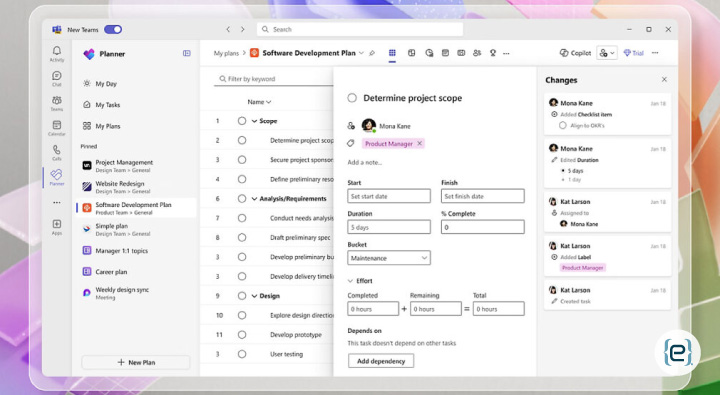
Task: Click the Set finish date field
Action: pos(483,196)
